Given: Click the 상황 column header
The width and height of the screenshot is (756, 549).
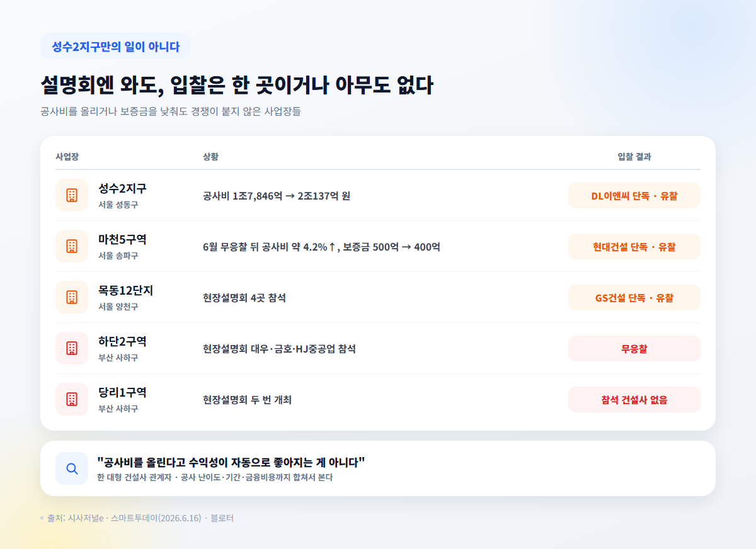Looking at the screenshot, I should (x=211, y=157).
